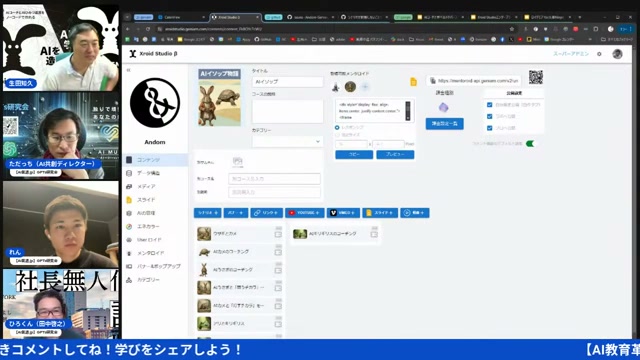Screen dimensions: 640x360
Task: Bookmark this page with the star icon
Action: tap(511, 29)
